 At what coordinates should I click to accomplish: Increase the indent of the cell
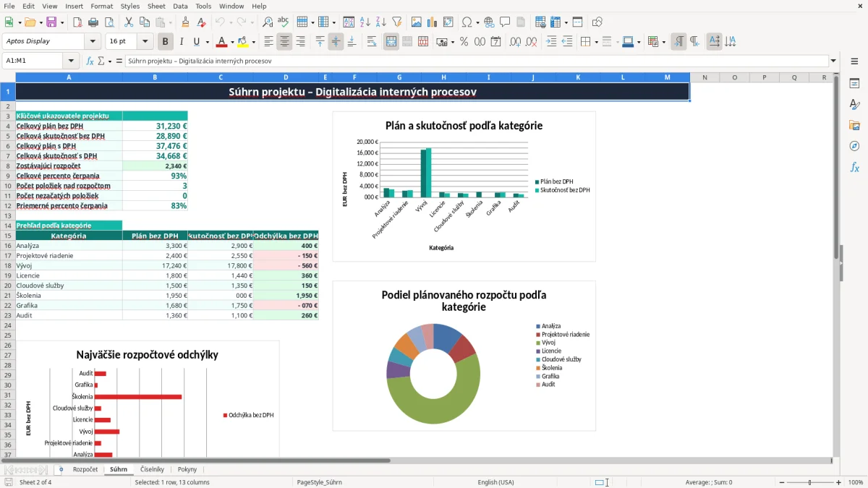551,41
